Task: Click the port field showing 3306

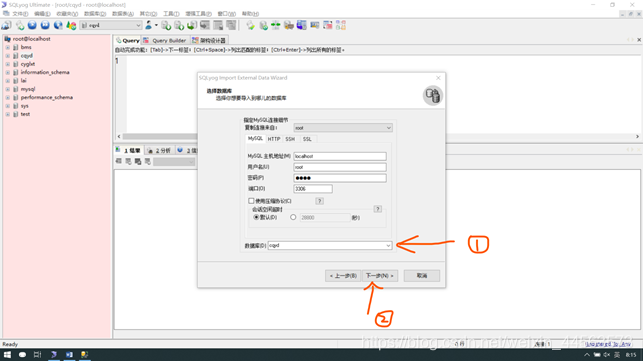Action: pyautogui.click(x=313, y=189)
